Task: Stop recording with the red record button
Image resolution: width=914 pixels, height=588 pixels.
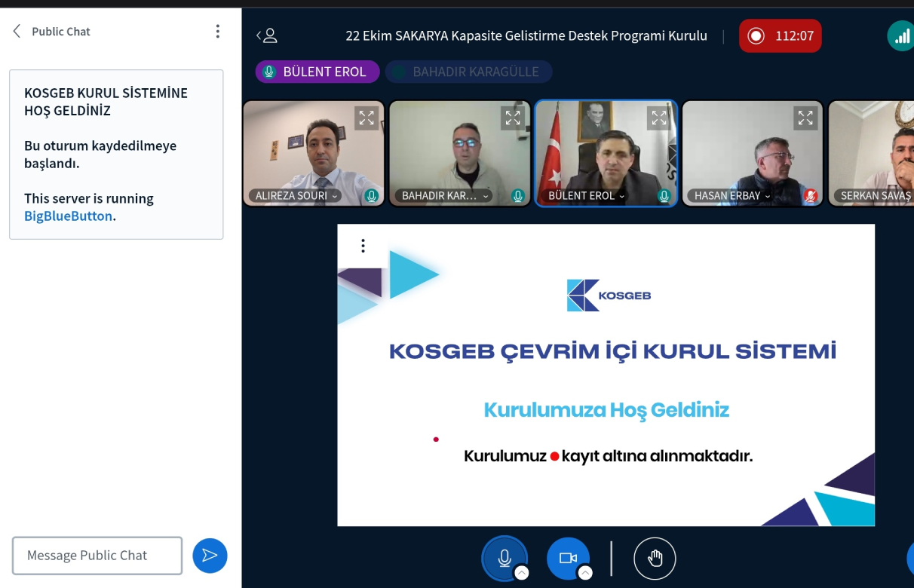Action: (780, 35)
